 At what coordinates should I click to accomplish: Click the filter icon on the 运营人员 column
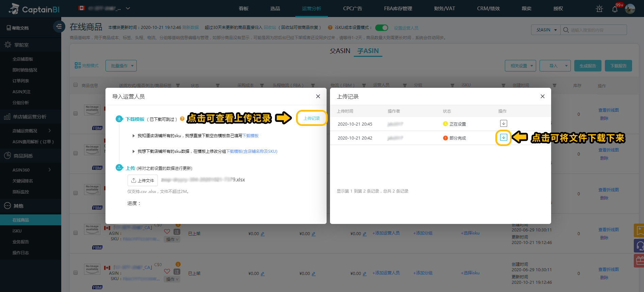click(x=404, y=85)
